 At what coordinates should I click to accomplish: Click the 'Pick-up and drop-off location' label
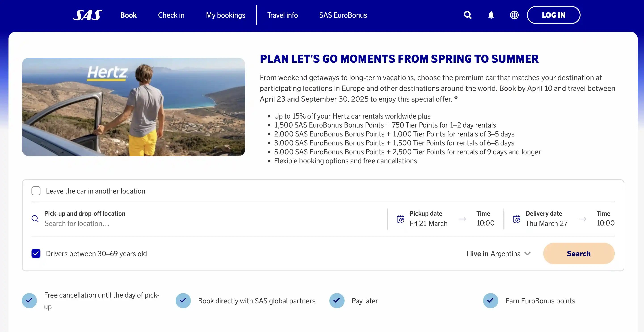click(85, 213)
